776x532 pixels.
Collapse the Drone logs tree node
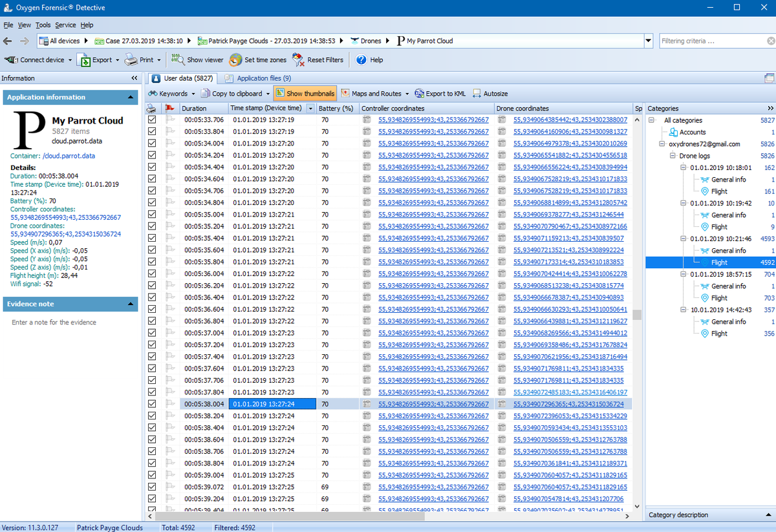tap(673, 156)
